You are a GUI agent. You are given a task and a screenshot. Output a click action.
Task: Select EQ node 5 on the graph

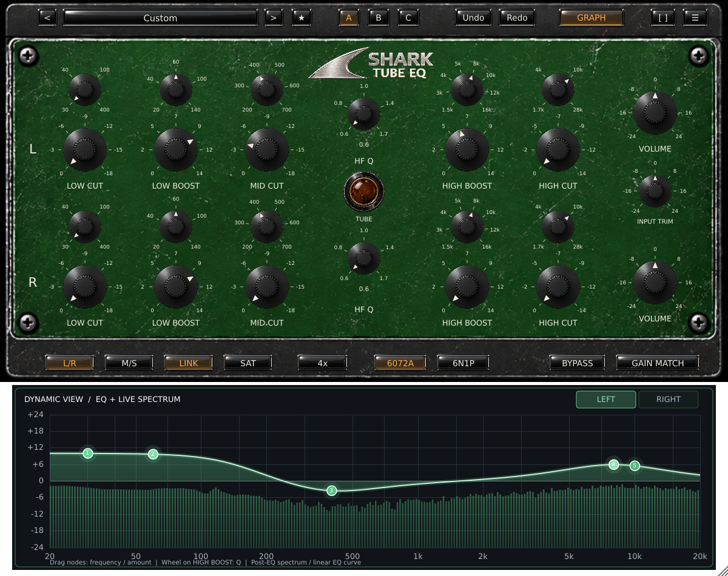pos(635,466)
